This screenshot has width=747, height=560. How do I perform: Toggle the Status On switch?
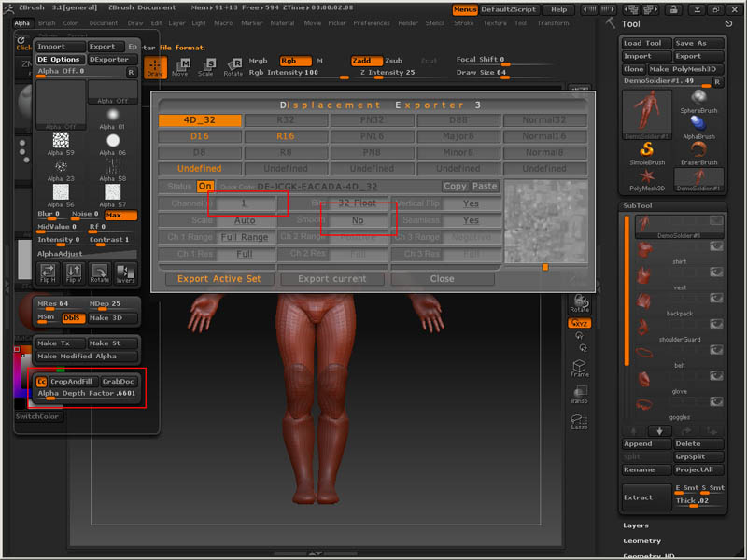[x=204, y=186]
